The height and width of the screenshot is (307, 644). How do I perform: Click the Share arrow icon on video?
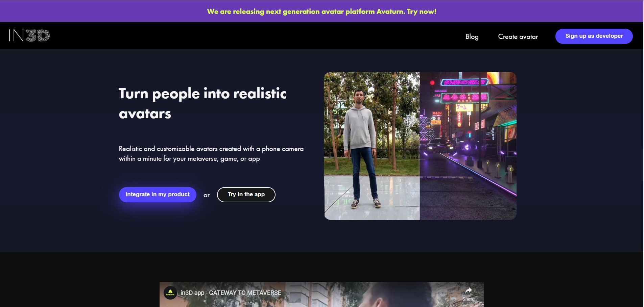pyautogui.click(x=469, y=290)
